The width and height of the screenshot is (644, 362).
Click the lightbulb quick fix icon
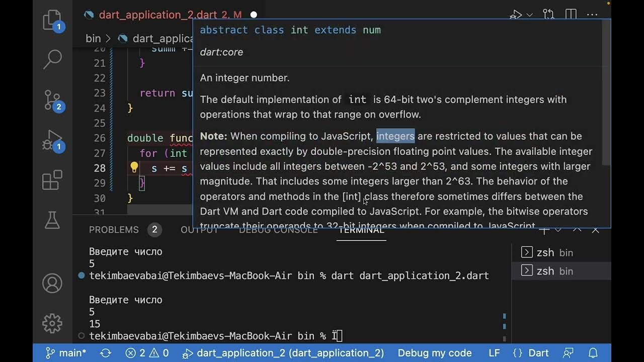[x=134, y=168]
